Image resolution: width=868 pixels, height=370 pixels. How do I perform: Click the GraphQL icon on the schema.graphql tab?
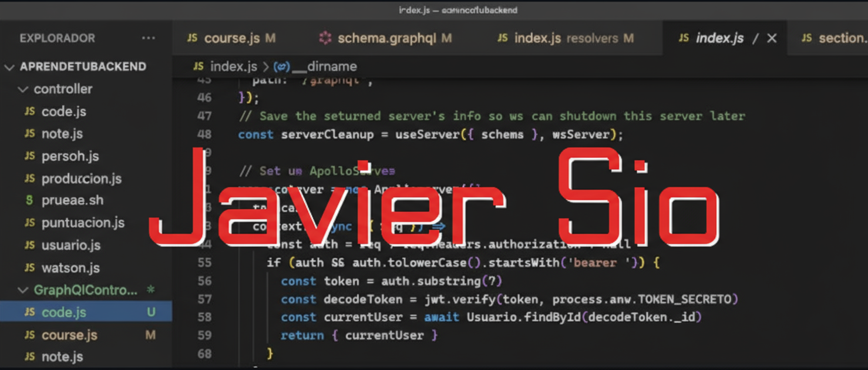[325, 38]
